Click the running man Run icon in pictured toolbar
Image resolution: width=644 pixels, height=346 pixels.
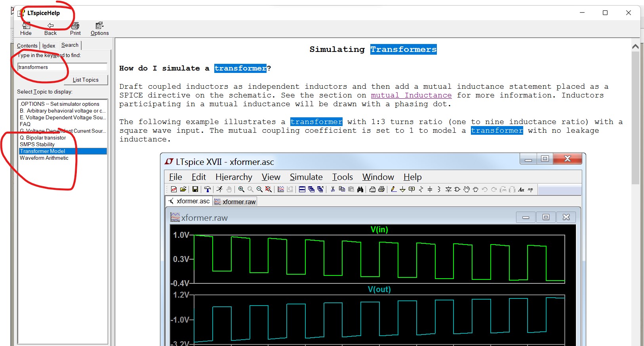point(219,189)
